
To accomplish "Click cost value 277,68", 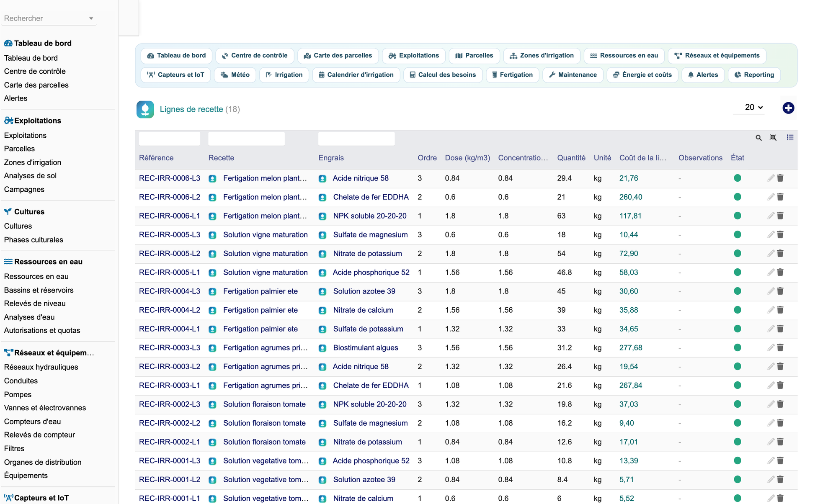I will [x=631, y=348].
